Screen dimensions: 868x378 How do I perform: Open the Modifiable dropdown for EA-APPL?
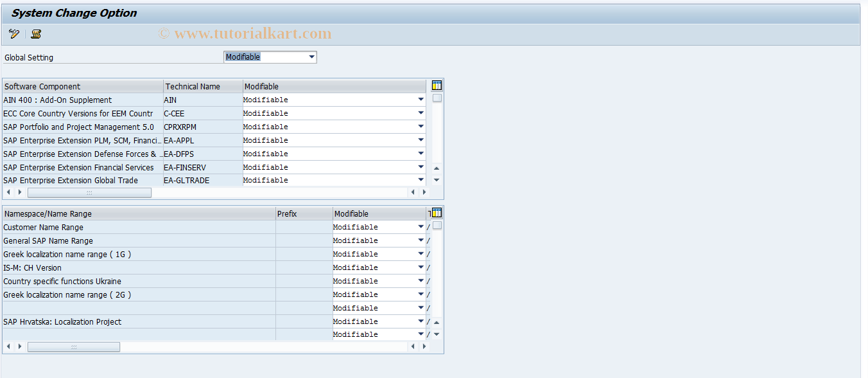(421, 140)
